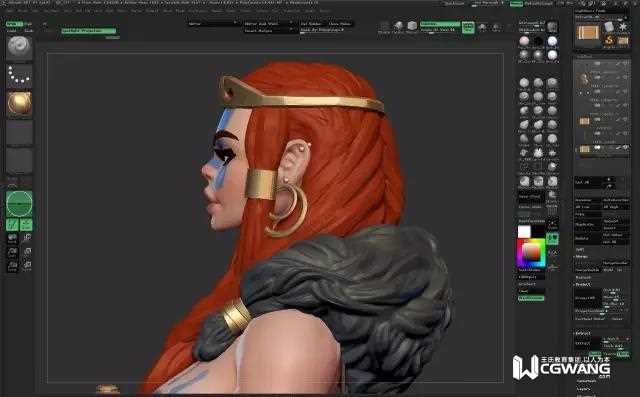Click the Rename subtool button
The width and height of the screenshot is (640, 397).
tap(587, 200)
